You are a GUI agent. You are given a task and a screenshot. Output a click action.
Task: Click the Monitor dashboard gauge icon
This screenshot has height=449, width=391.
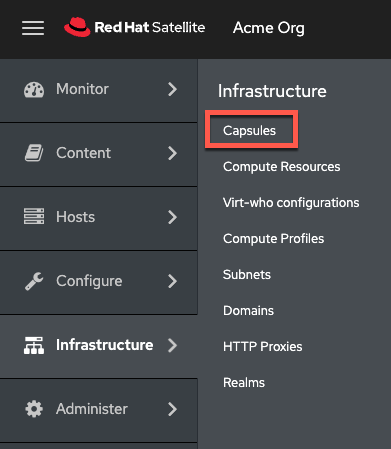34,90
